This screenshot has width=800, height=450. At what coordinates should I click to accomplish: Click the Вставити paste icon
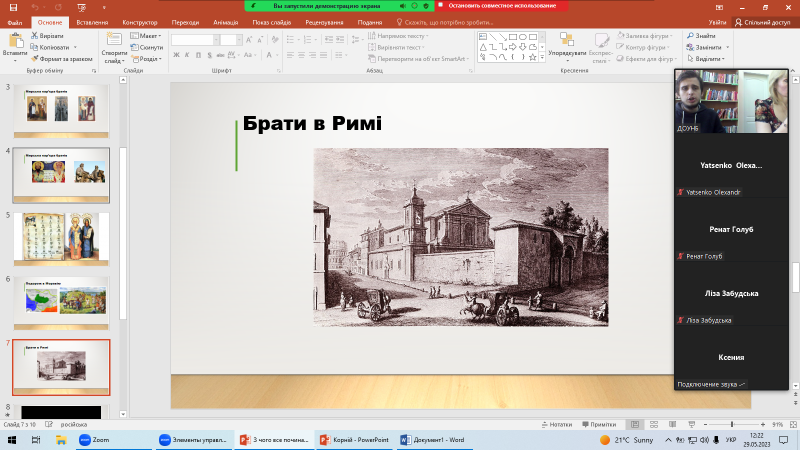click(x=14, y=42)
